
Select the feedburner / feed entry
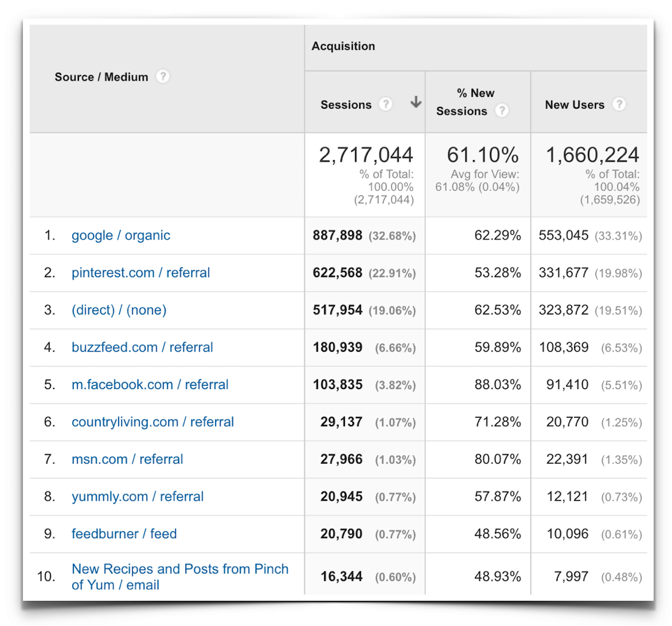124,534
